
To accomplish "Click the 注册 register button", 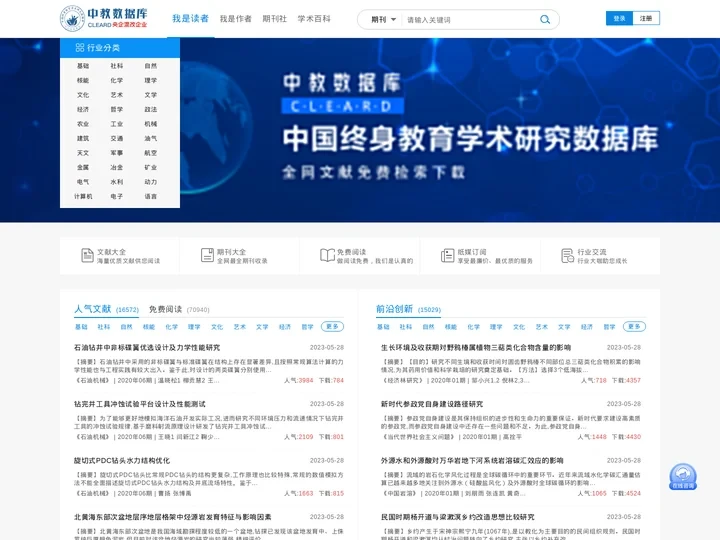I will coord(646,18).
